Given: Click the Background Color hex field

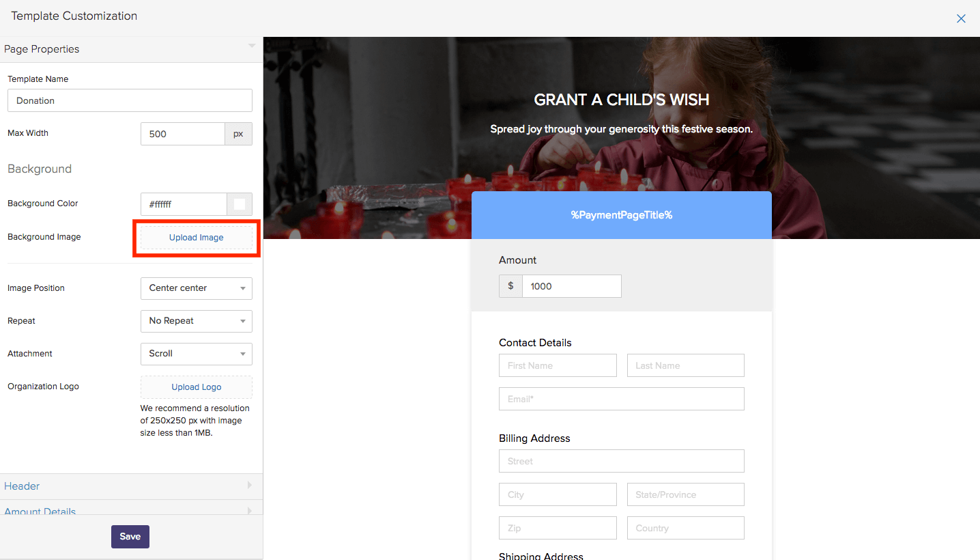Looking at the screenshot, I should click(x=184, y=204).
